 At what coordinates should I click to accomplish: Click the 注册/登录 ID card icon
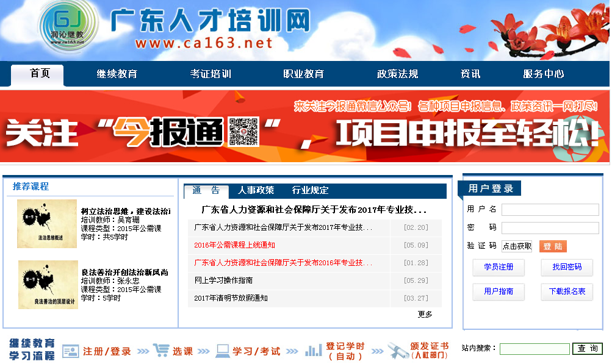71,351
